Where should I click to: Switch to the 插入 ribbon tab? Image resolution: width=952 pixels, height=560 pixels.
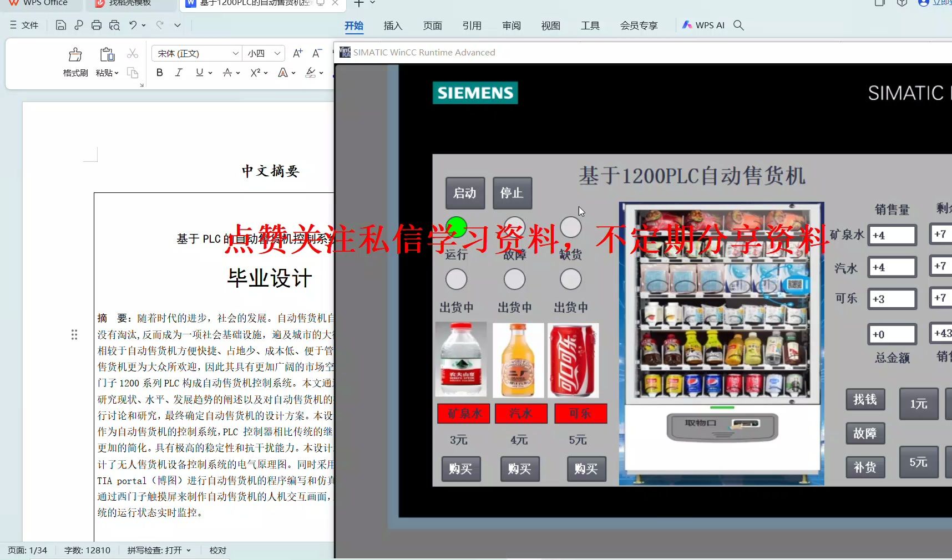pyautogui.click(x=393, y=26)
